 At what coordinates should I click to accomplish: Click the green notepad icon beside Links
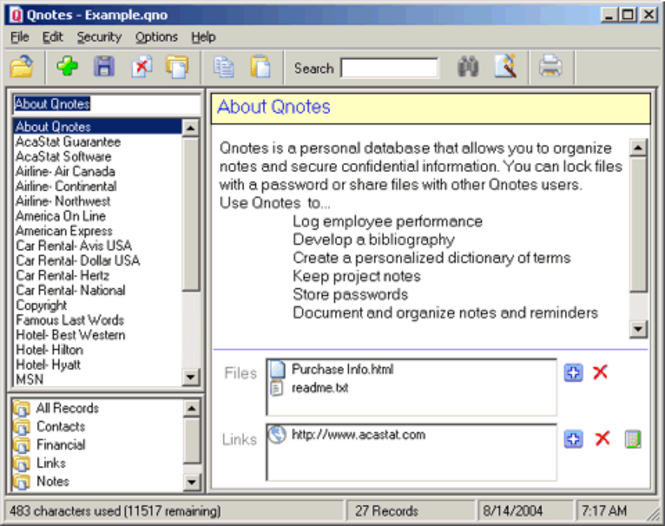633,439
